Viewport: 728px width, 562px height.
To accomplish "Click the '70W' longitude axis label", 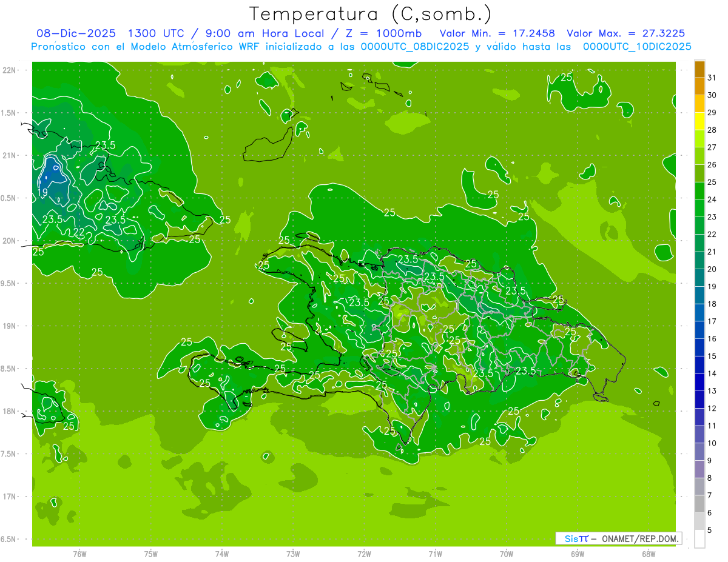I will click(507, 554).
